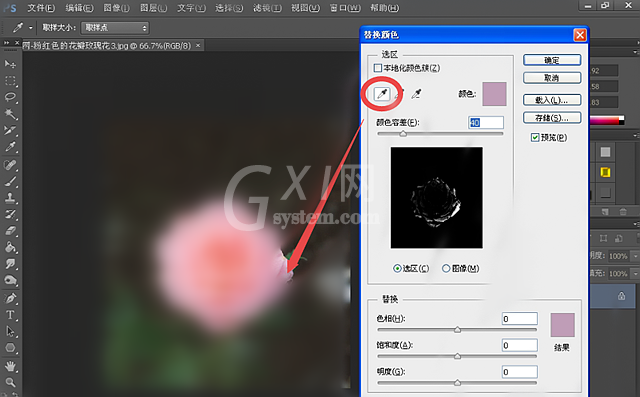Open the 文件 menu
640x397 pixels.
(41, 8)
